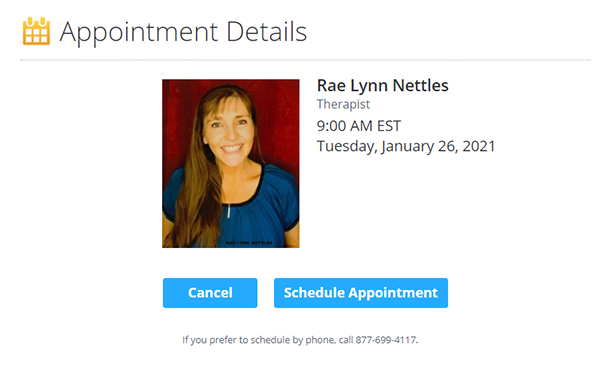Click the Appointment Details heading
615x372 pixels.
point(183,32)
